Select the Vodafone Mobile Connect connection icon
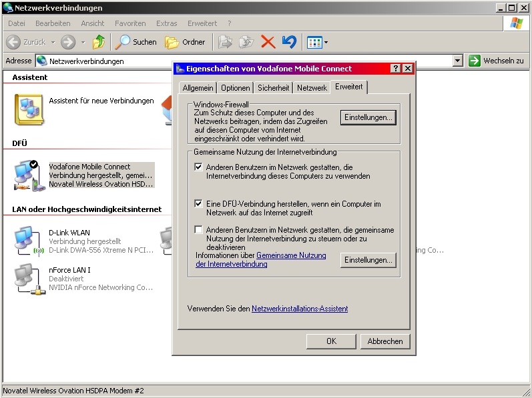Screen dimensions: 532x398 (29, 175)
